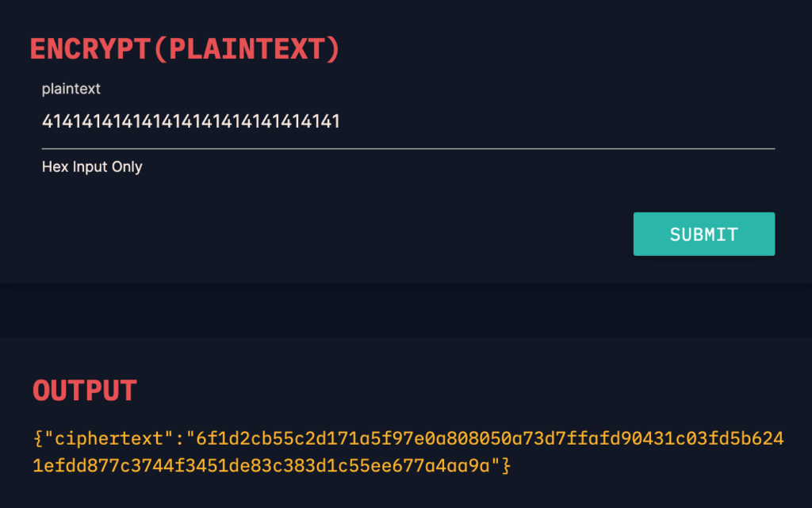Viewport: 812px width, 508px height.
Task: Click the 4141414141 value in plaintext field
Action: point(190,121)
